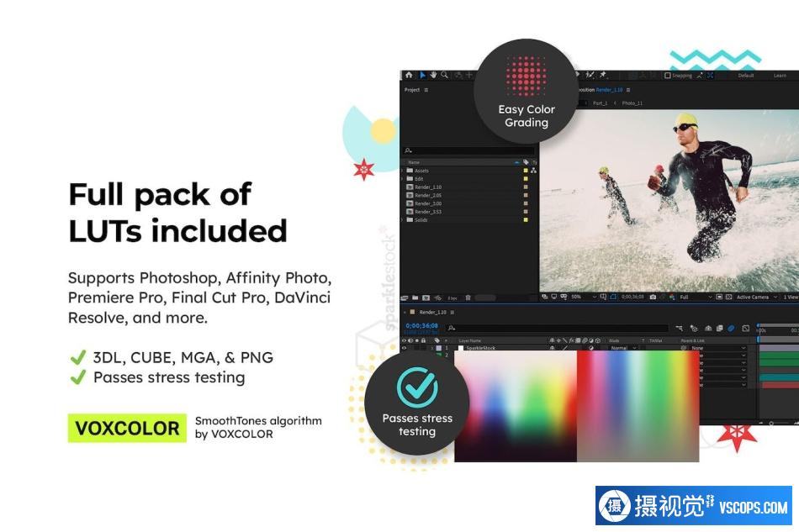The image size is (799, 532).
Task: Click the 8 bpc color depth button
Action: [x=452, y=298]
